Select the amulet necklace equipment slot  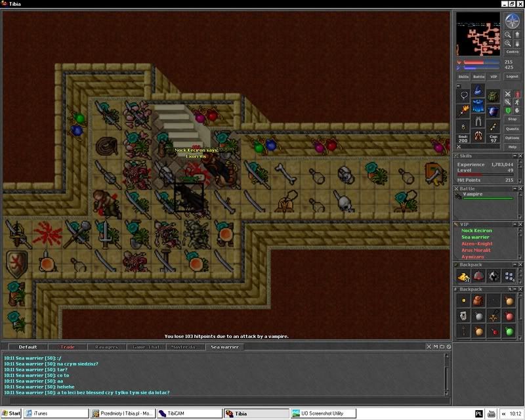[464, 96]
